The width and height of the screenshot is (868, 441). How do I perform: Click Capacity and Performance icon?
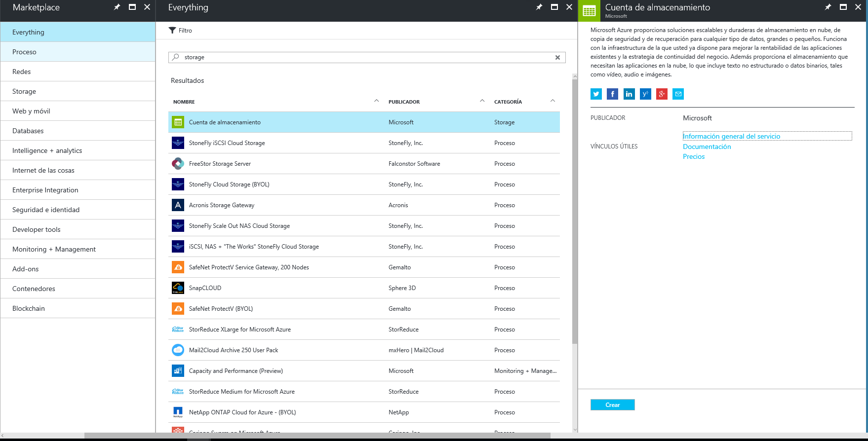pos(178,371)
